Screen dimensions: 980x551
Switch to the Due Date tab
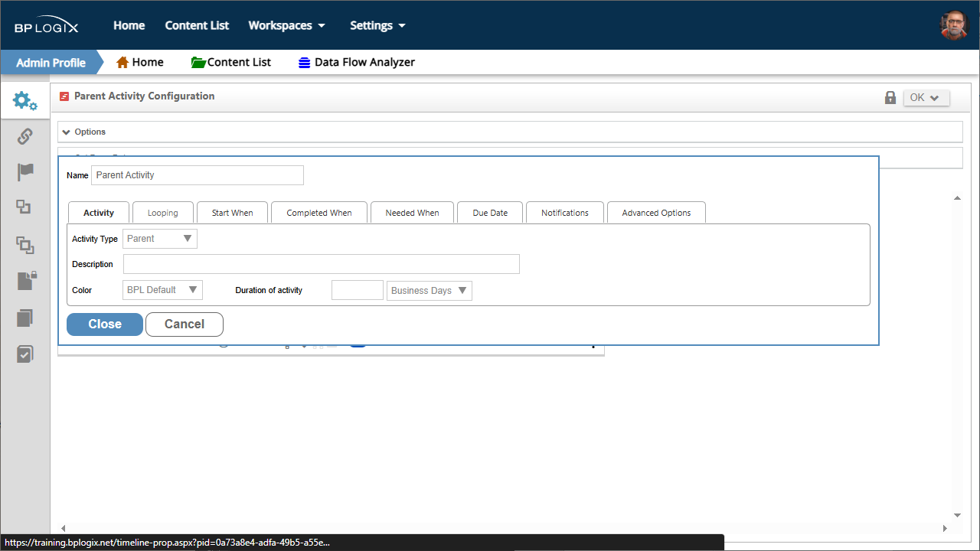point(490,213)
